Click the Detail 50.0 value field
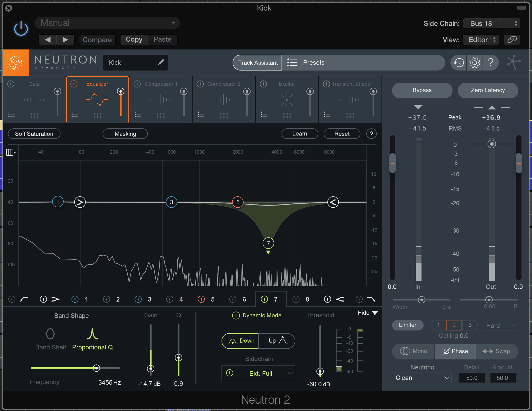 tap(472, 378)
